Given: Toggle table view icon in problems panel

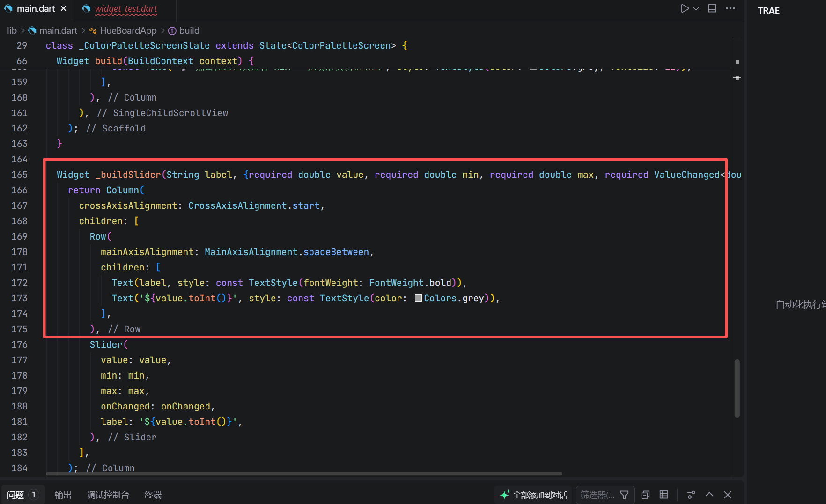Looking at the screenshot, I should point(664,495).
